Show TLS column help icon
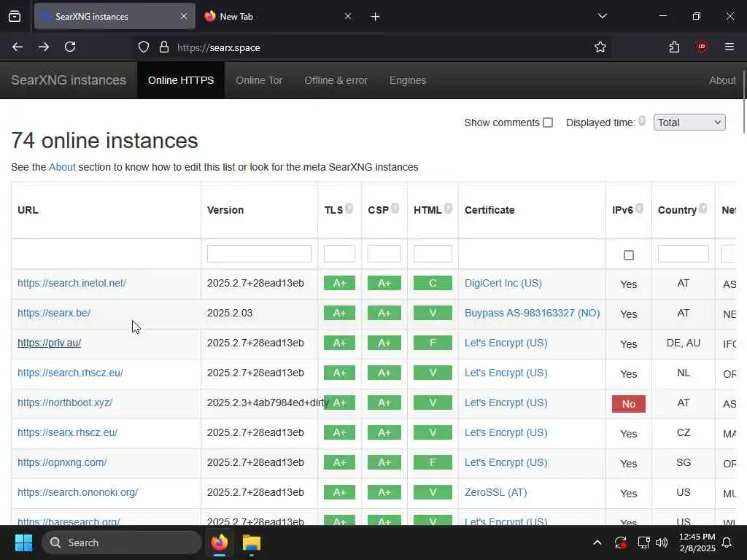Screen dimensions: 747x560 (349, 208)
